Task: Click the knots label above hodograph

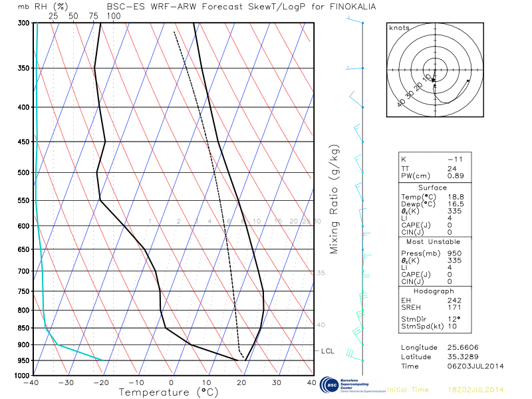Action: pos(399,28)
